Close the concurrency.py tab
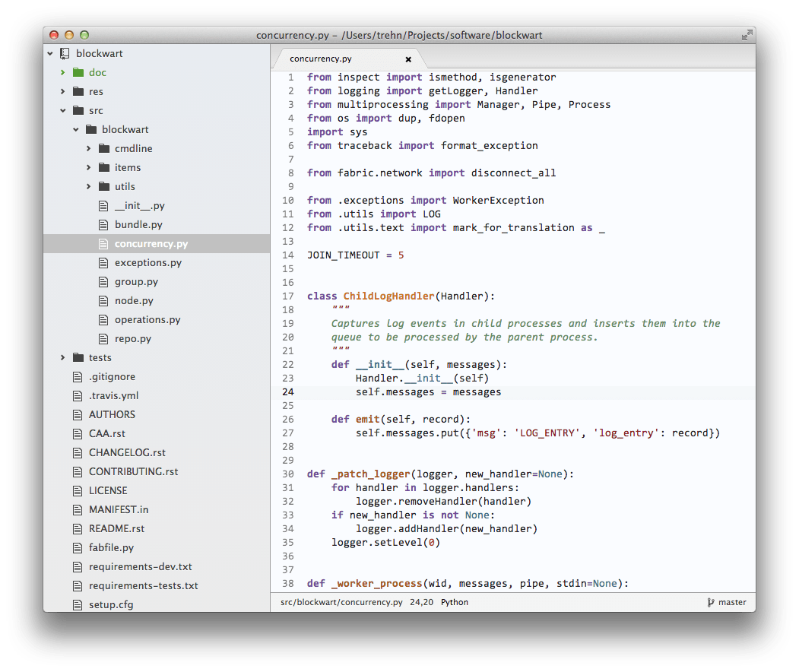 tap(408, 59)
